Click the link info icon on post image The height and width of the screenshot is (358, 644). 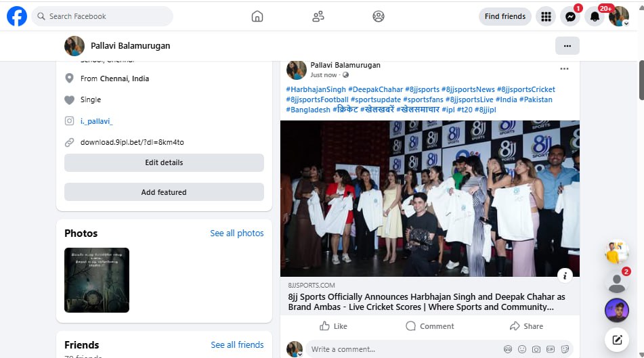tap(566, 275)
